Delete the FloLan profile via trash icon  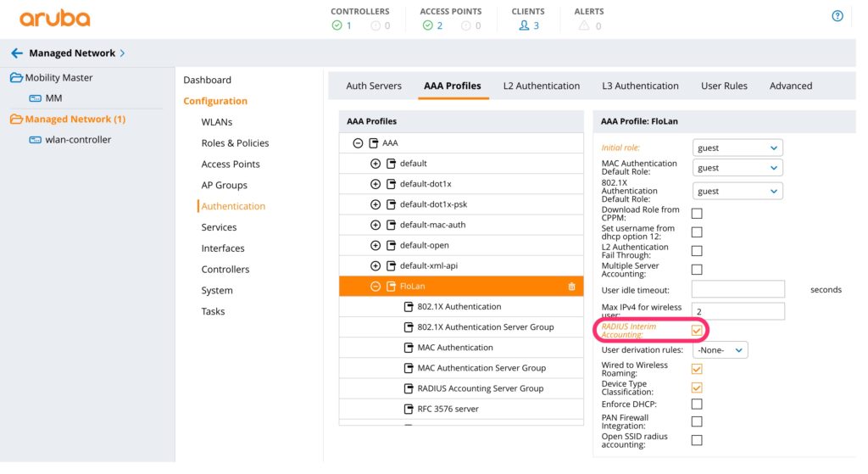click(x=571, y=287)
